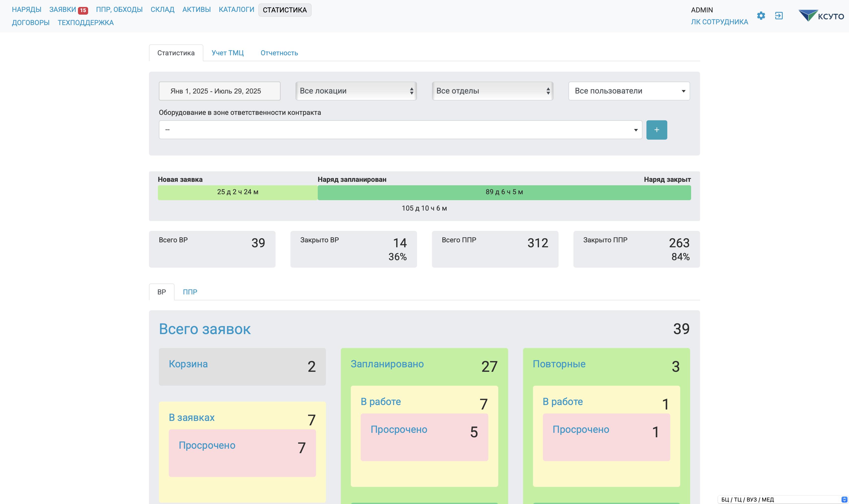
Task: Open the ЛК Сотрудника link
Action: (x=719, y=22)
